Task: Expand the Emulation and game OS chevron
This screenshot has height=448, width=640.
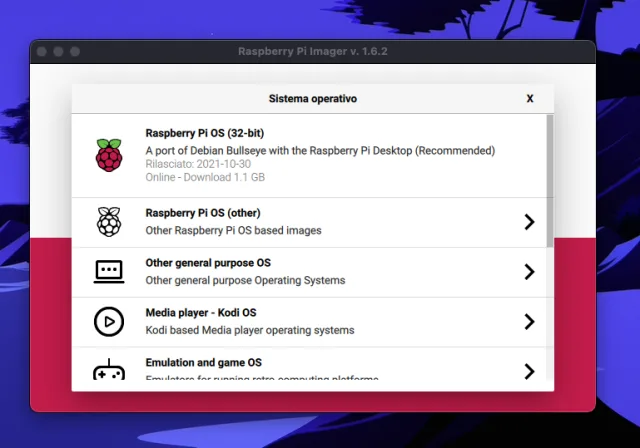Action: point(529,371)
